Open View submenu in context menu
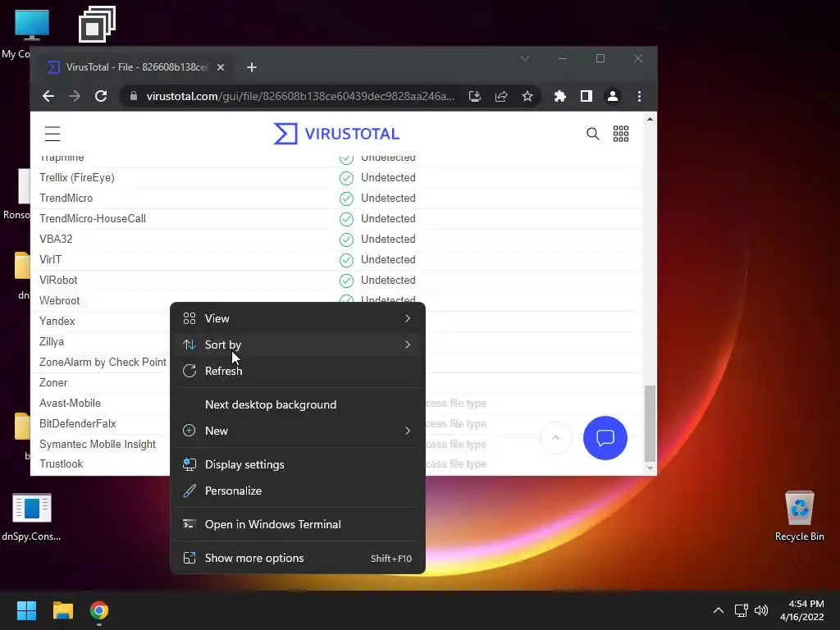This screenshot has width=840, height=630. click(297, 318)
